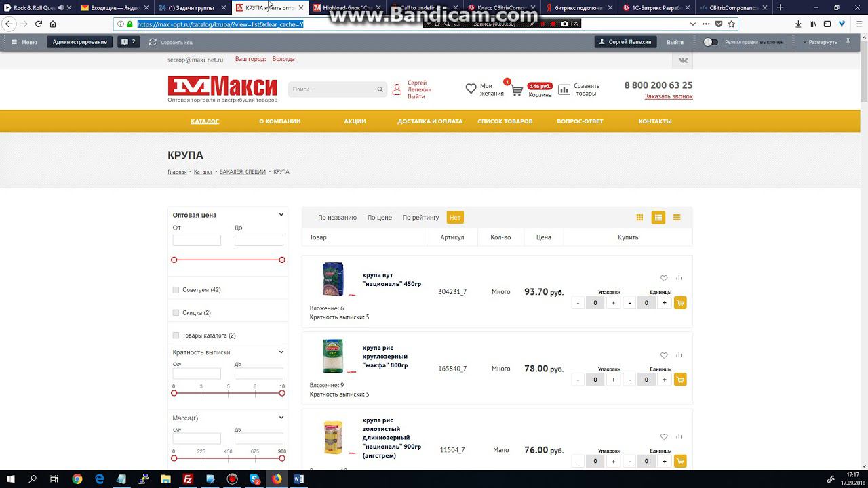
Task: Bookmark this page with star icon
Action: tap(731, 24)
